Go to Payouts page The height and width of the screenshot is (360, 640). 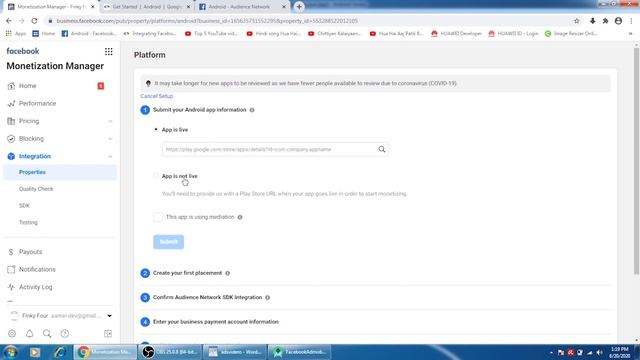click(x=30, y=252)
